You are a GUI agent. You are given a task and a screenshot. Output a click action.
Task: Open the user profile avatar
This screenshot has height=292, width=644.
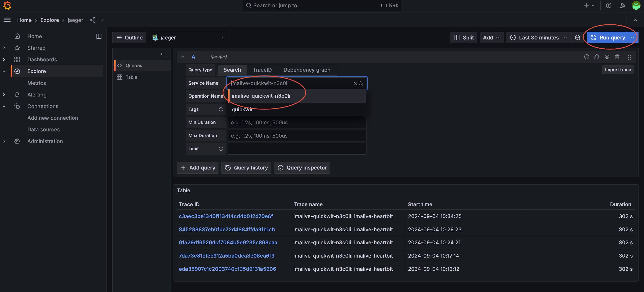pos(636,5)
